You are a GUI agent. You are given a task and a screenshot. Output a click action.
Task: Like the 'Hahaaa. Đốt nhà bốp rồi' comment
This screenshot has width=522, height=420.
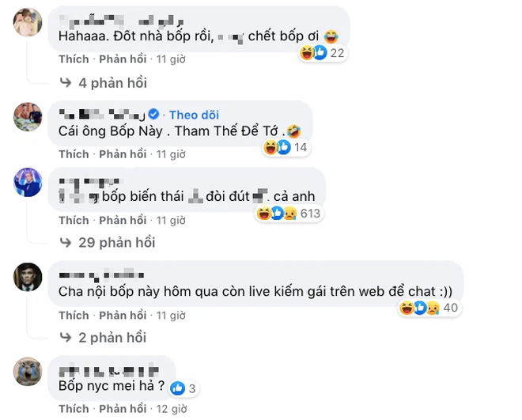coord(74,59)
